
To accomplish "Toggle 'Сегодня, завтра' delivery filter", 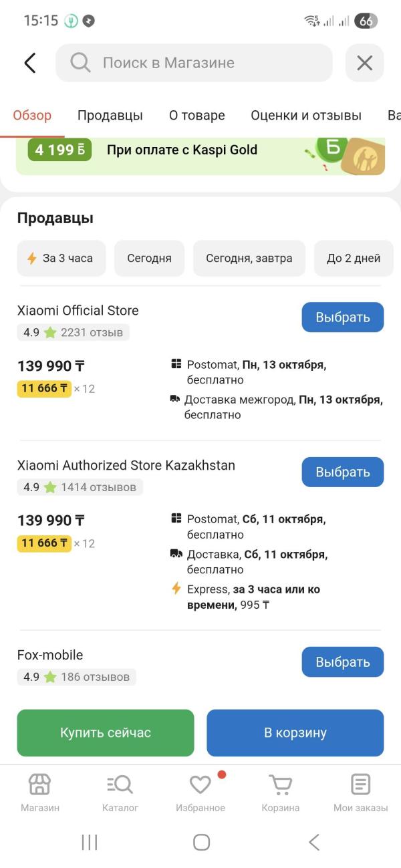I will click(x=249, y=258).
